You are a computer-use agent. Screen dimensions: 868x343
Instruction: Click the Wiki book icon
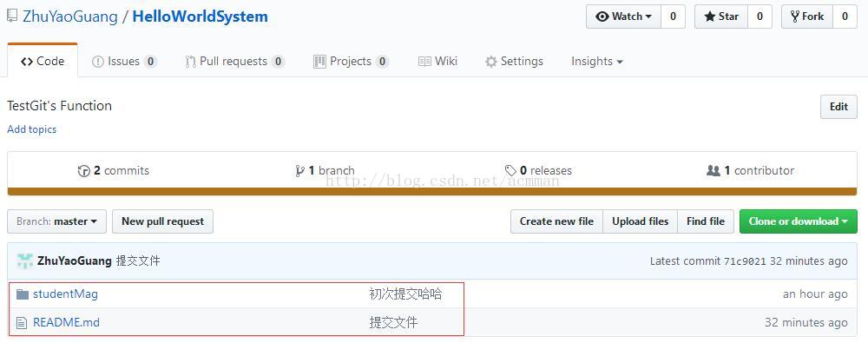tap(424, 62)
